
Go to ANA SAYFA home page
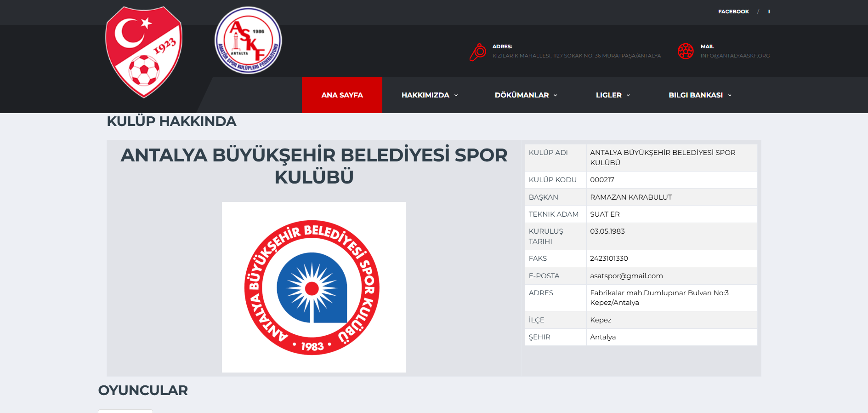click(342, 95)
